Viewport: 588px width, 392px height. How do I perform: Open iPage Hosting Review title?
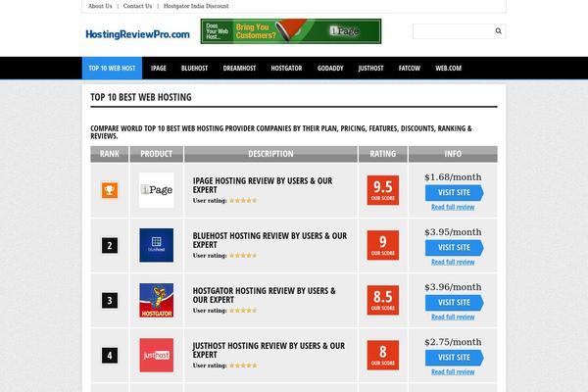263,185
